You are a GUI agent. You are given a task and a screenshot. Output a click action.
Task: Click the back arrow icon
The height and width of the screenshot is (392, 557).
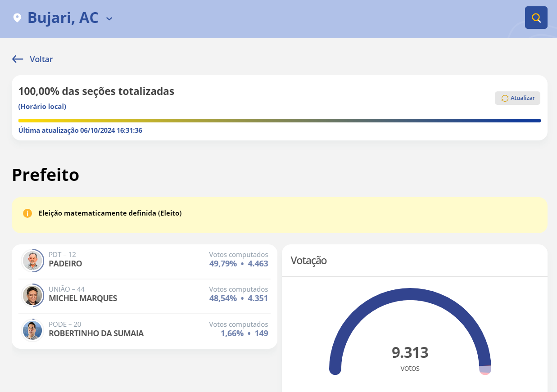click(18, 59)
